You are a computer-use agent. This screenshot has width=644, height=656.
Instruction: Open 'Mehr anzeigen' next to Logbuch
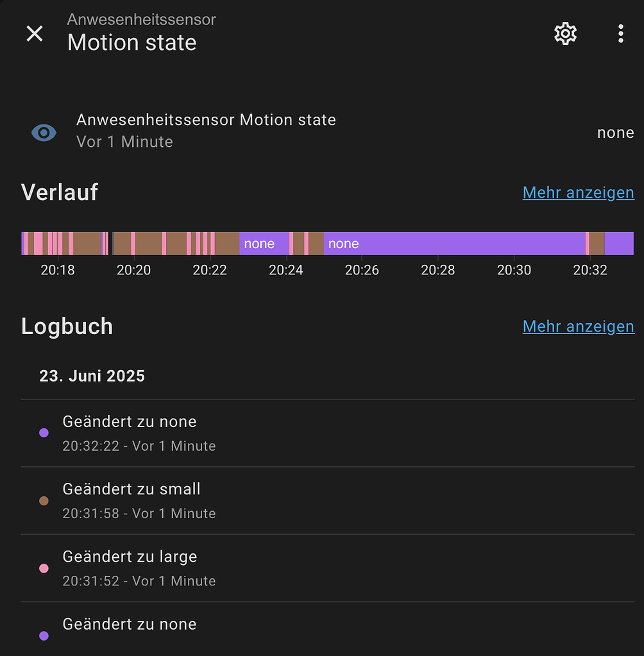[578, 326]
